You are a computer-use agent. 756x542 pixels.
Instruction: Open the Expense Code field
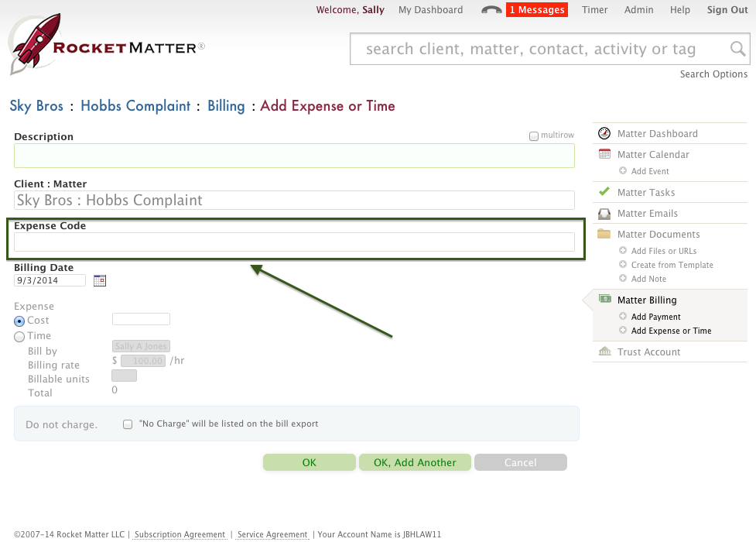pos(294,242)
